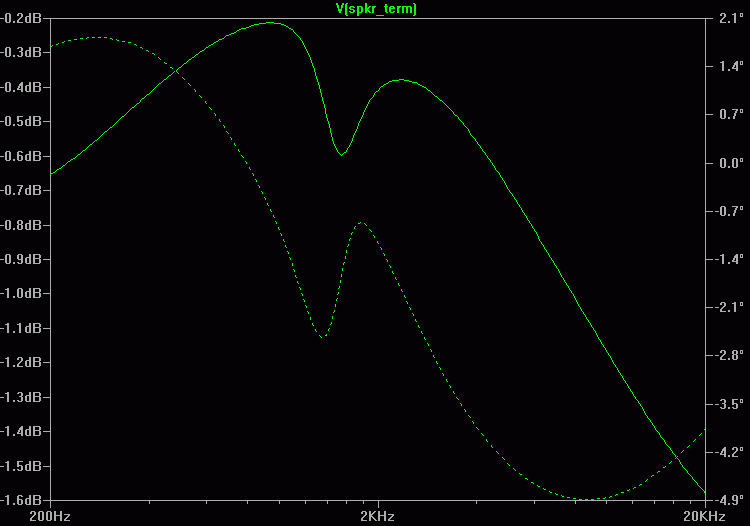Click the -2.8° phase axis label
Viewport: 750px width, 526px height.
tap(729, 356)
